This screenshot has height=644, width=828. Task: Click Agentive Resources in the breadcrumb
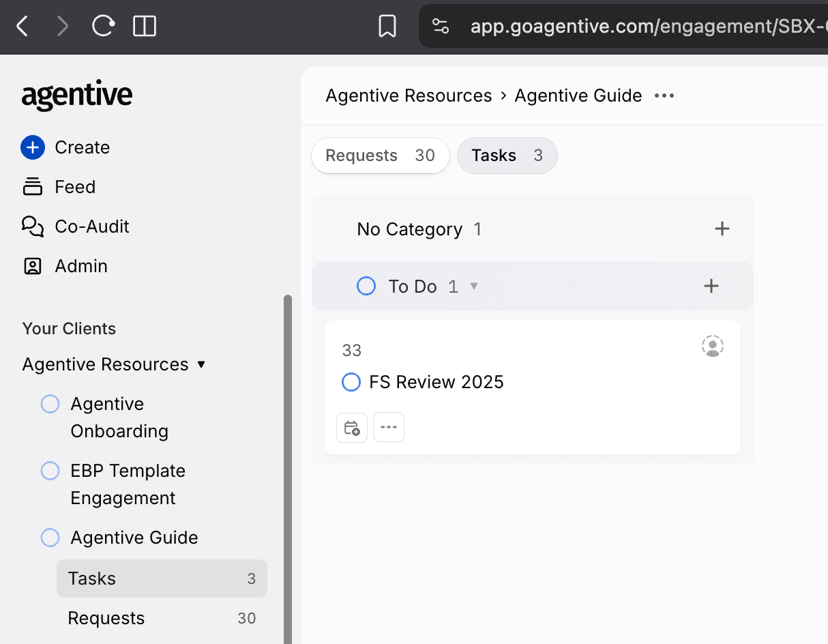409,96
